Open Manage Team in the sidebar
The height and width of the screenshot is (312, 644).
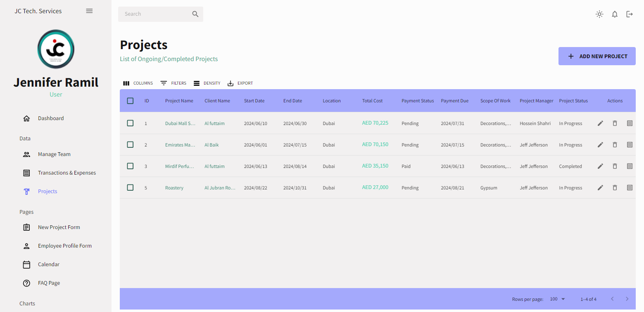coord(54,154)
